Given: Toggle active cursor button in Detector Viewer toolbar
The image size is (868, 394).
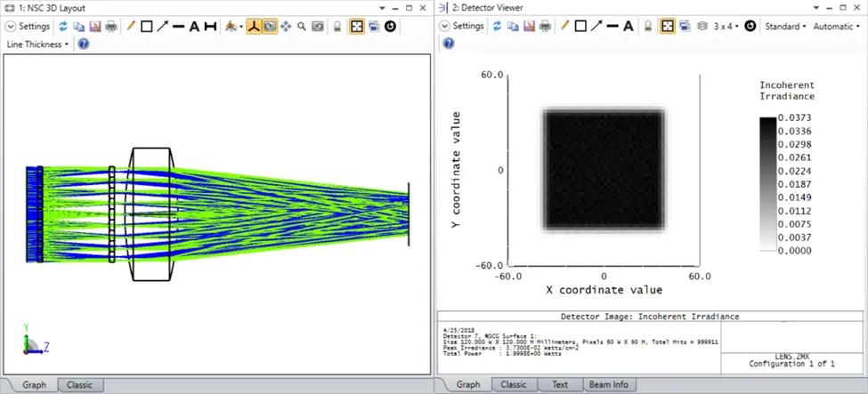Looking at the screenshot, I should 667,27.
